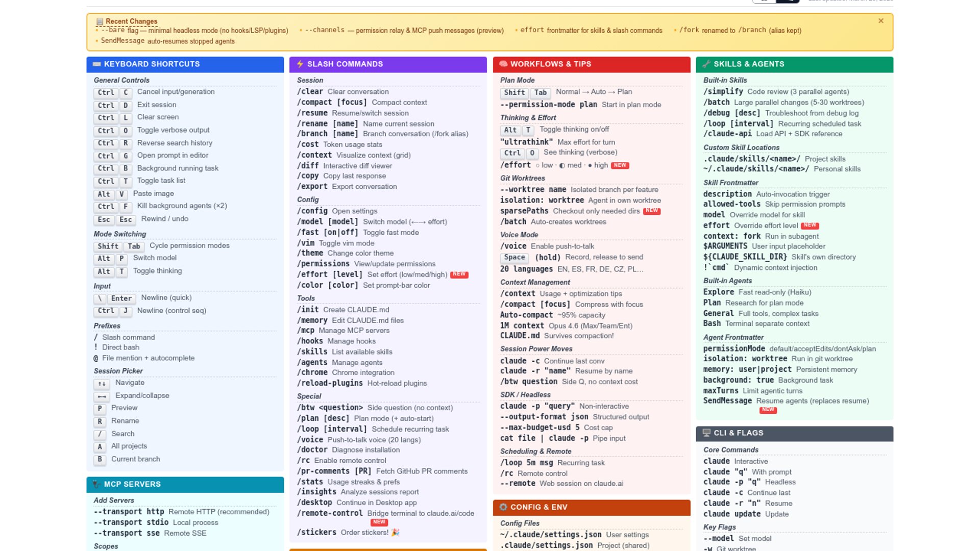980x551 pixels.
Task: Click the plug icon beside MCP Servers
Action: pos(97,484)
